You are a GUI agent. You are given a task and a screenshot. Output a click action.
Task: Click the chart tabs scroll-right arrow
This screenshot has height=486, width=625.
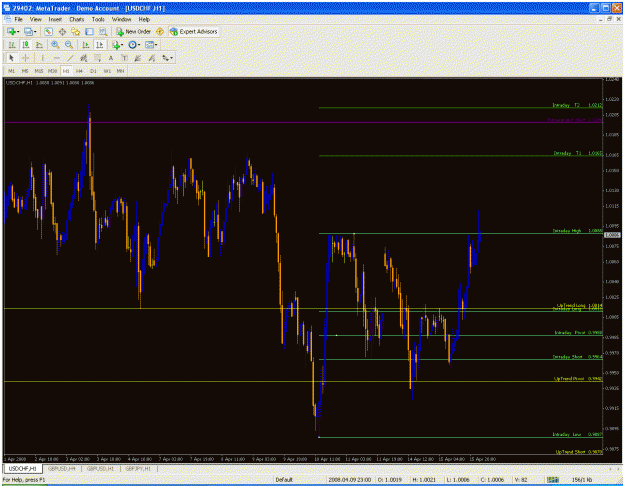point(618,469)
